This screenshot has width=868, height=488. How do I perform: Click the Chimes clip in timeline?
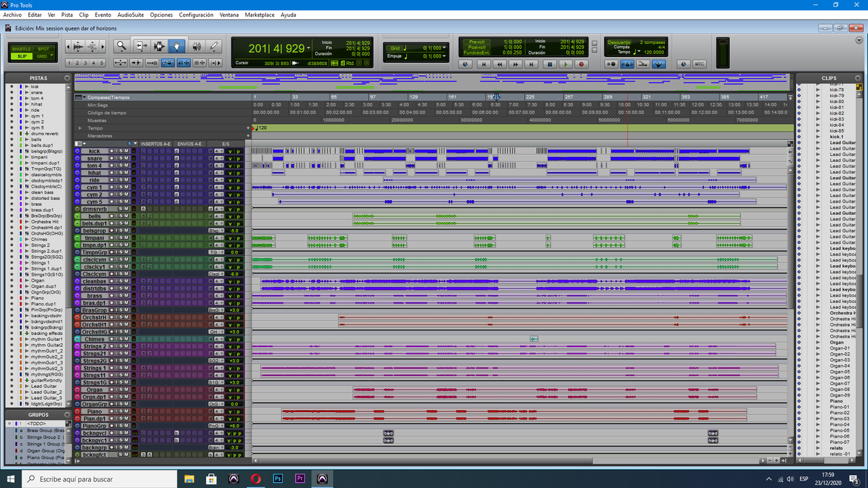[534, 339]
